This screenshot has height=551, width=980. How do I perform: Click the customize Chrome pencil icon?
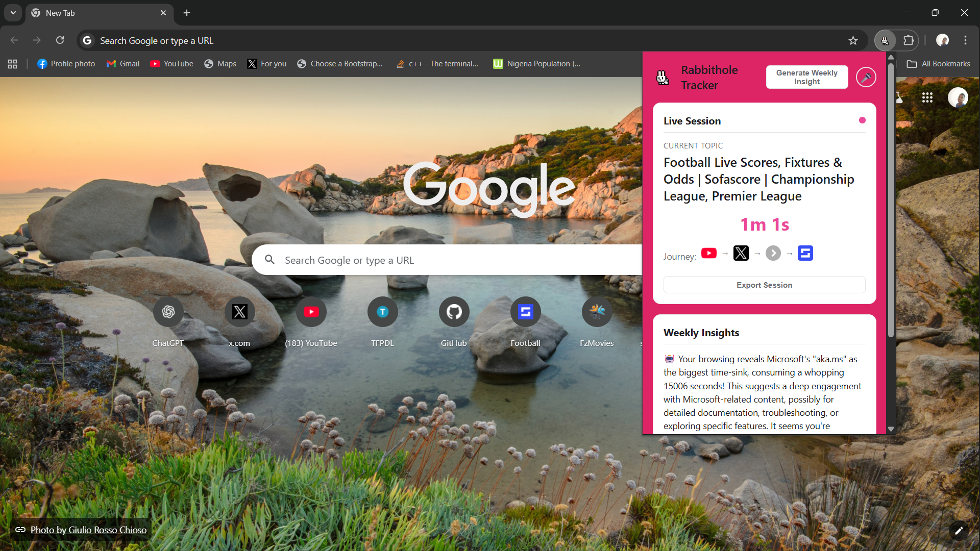pyautogui.click(x=959, y=531)
